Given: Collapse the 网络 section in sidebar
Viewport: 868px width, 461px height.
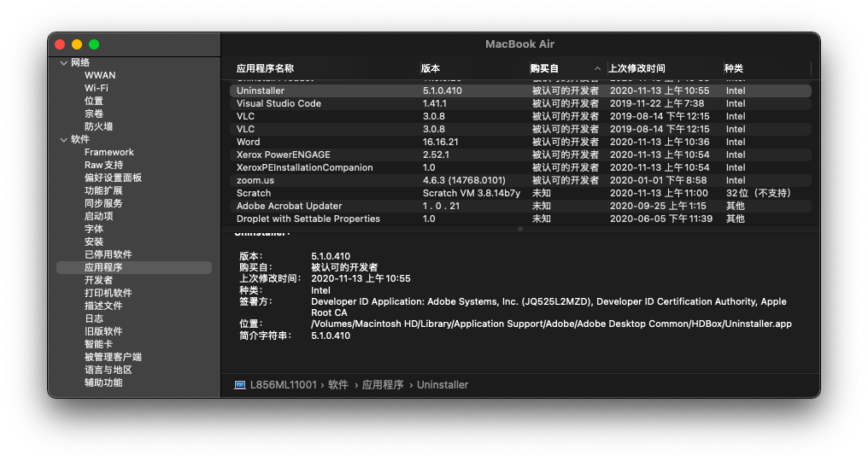Looking at the screenshot, I should (63, 63).
